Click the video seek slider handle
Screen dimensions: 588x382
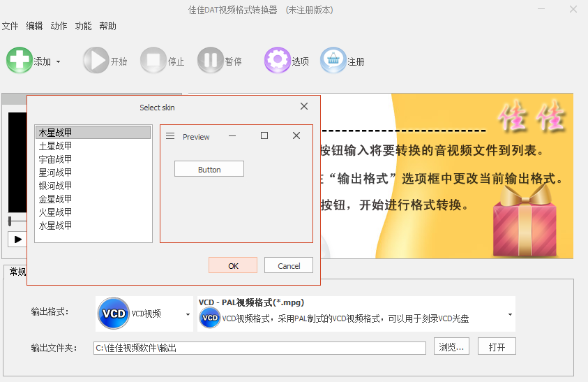(10, 221)
